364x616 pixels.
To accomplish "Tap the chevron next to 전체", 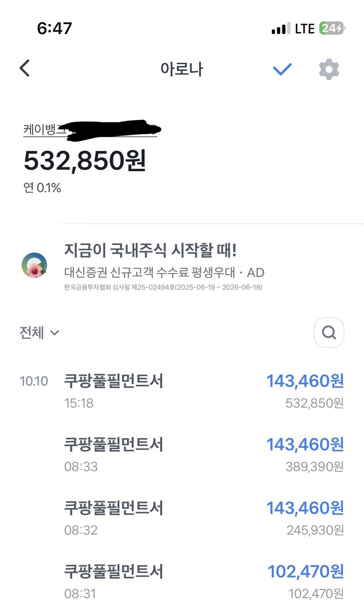I will tap(55, 333).
